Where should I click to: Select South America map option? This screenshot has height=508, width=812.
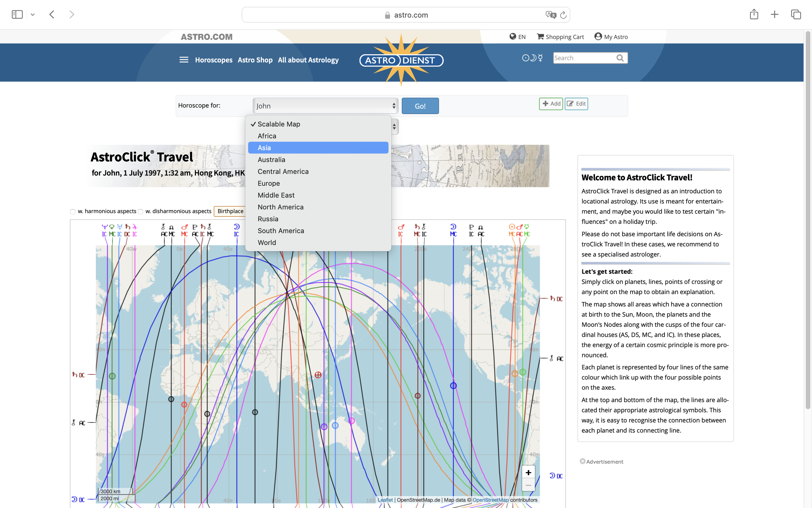(x=318, y=230)
